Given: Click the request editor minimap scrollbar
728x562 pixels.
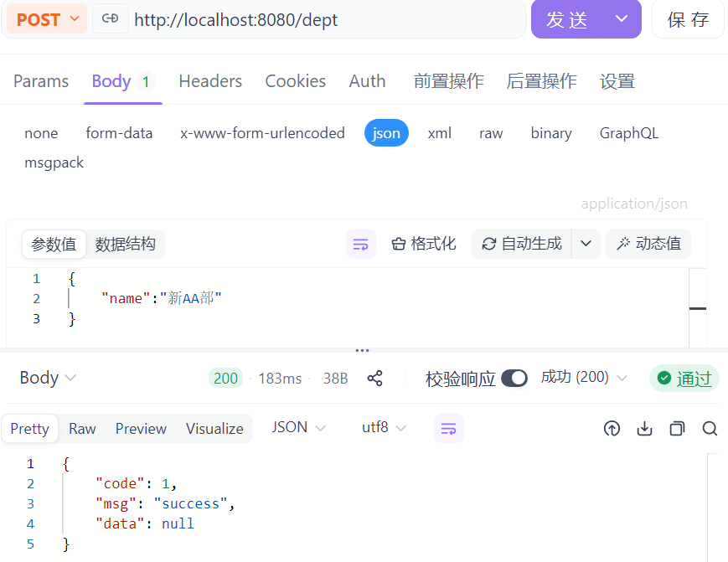Looking at the screenshot, I should pyautogui.click(x=697, y=307).
